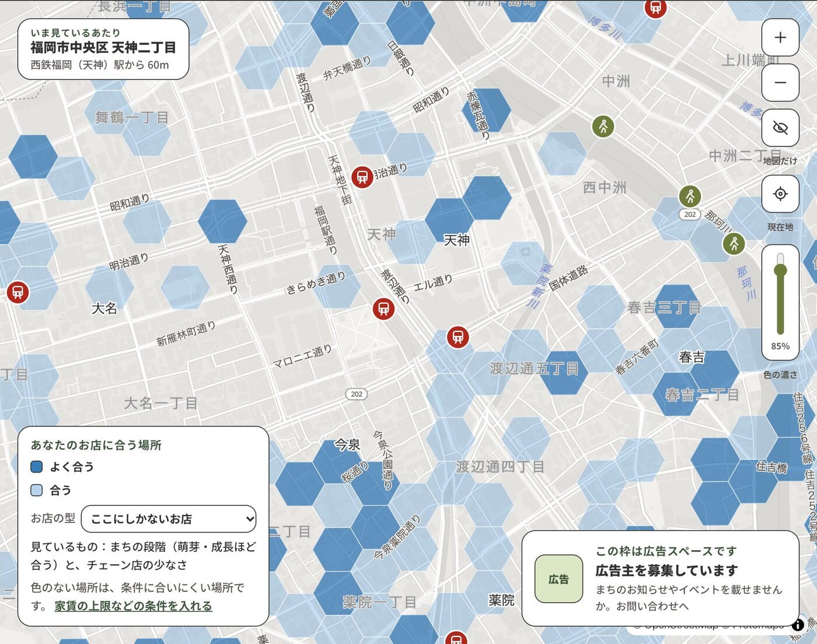Click the pedestrian marker beside 那珂川 river label
The width and height of the screenshot is (817, 644).
pos(734,243)
